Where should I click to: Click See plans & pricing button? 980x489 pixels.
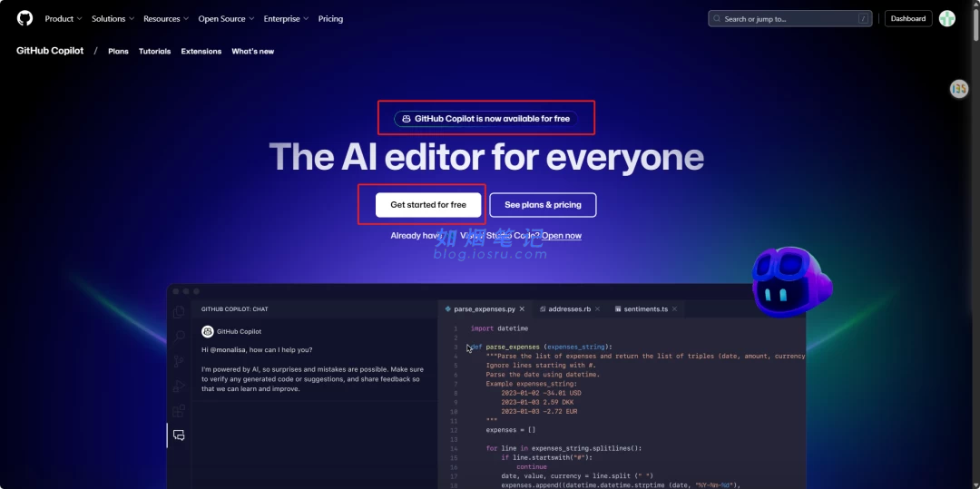[x=543, y=205]
